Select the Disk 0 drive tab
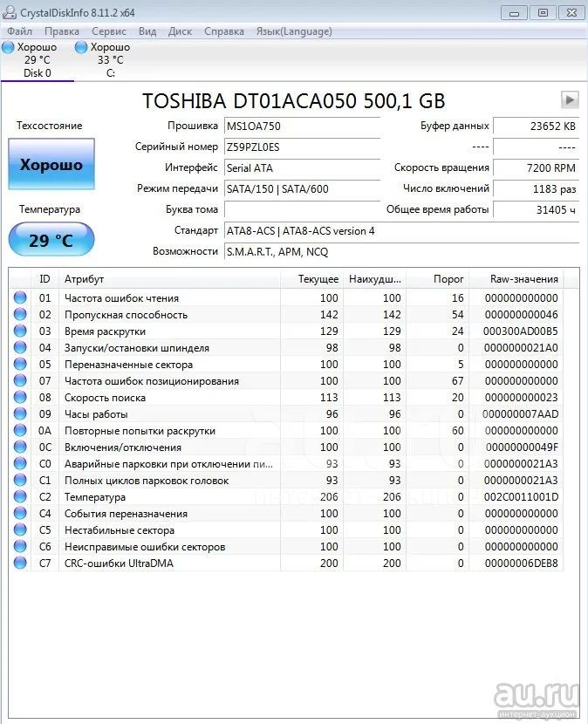The image size is (588, 724). pyautogui.click(x=38, y=60)
